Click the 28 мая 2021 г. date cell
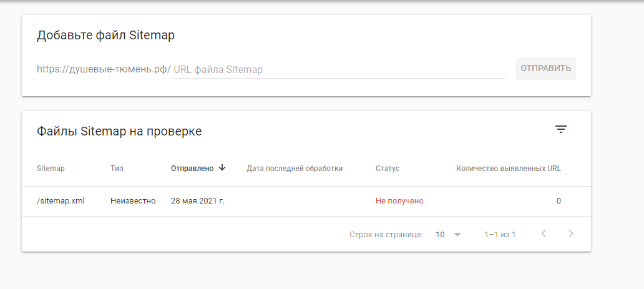Viewport: 644px width, 289px height. tap(198, 201)
